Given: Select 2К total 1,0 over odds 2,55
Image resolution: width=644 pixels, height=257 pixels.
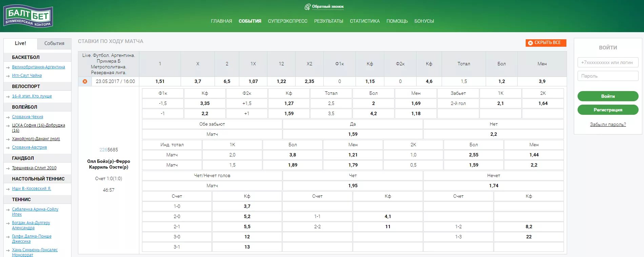Looking at the screenshot, I should coord(474,155).
